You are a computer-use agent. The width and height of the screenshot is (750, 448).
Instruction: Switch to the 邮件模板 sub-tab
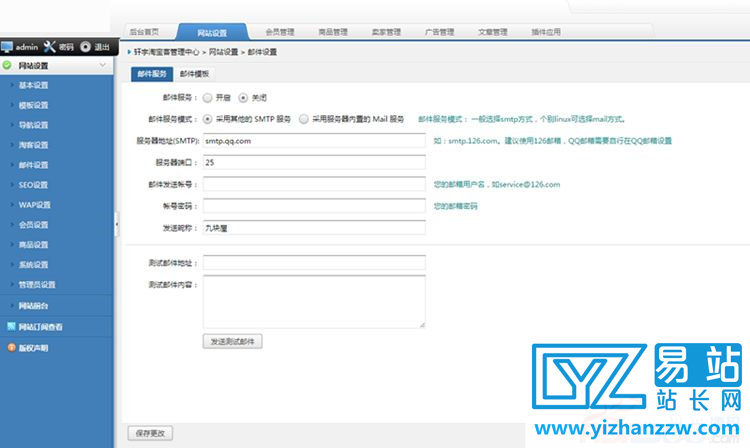click(x=194, y=74)
